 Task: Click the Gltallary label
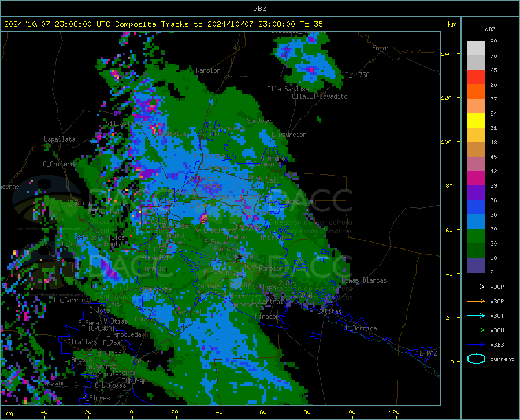click(x=83, y=342)
